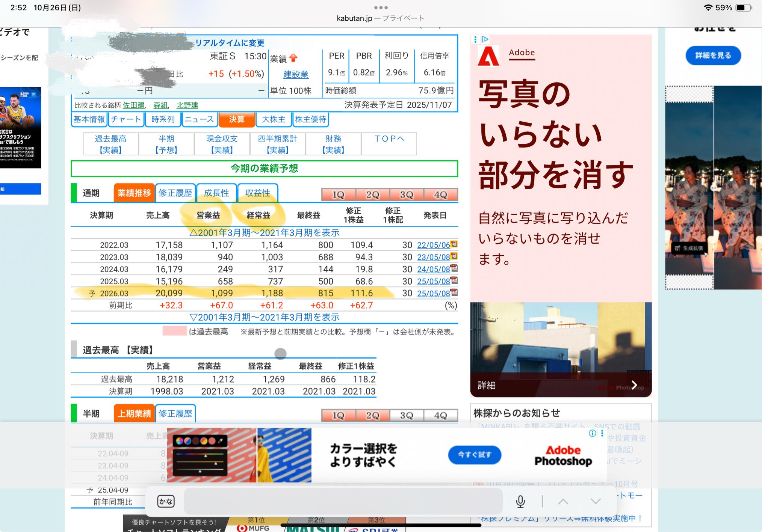Tap the find-on-page text field
The height and width of the screenshot is (532, 762).
(x=343, y=501)
